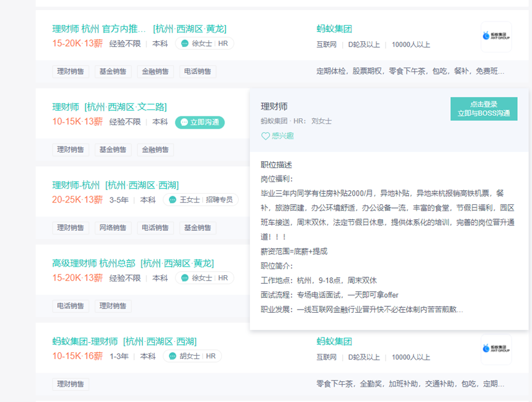This screenshot has width=532, height=402.
Task: Click 理财师 heading in popup panel
Action: (274, 107)
